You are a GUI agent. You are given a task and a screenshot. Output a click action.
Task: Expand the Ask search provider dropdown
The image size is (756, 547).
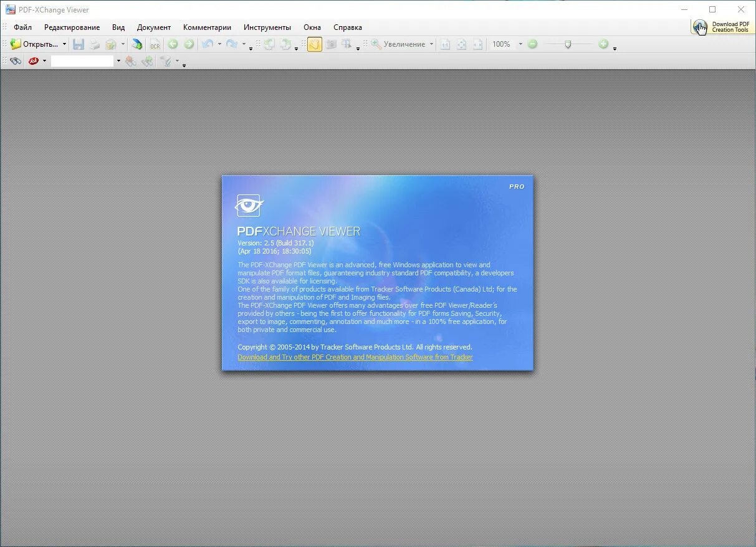click(x=44, y=61)
